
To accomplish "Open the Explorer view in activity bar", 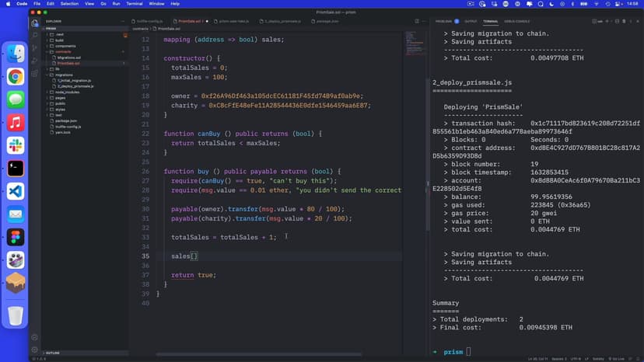I will click(35, 23).
